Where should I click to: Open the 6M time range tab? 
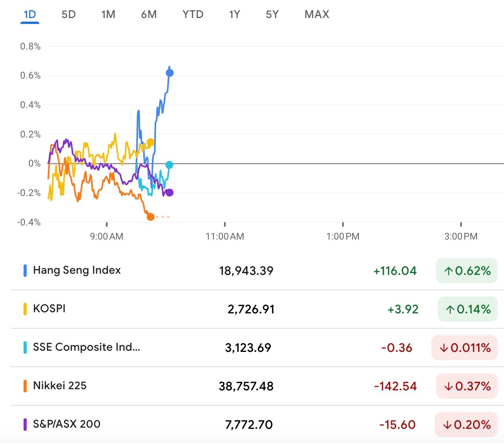149,15
